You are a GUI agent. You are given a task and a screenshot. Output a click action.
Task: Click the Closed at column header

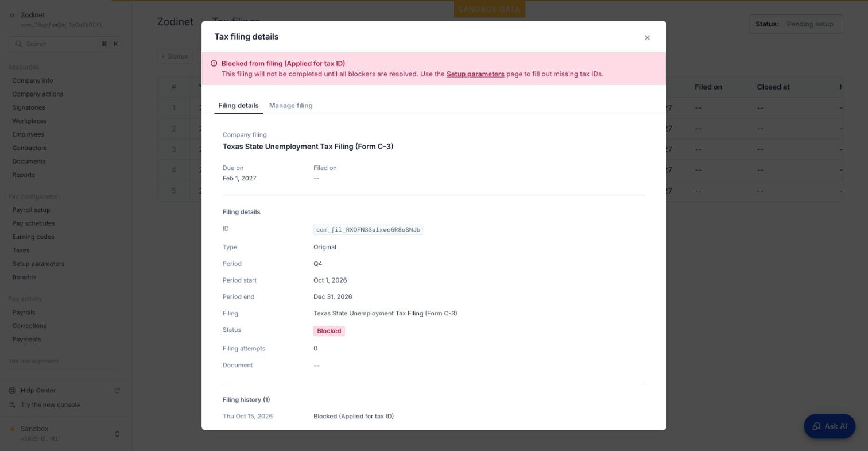773,87
